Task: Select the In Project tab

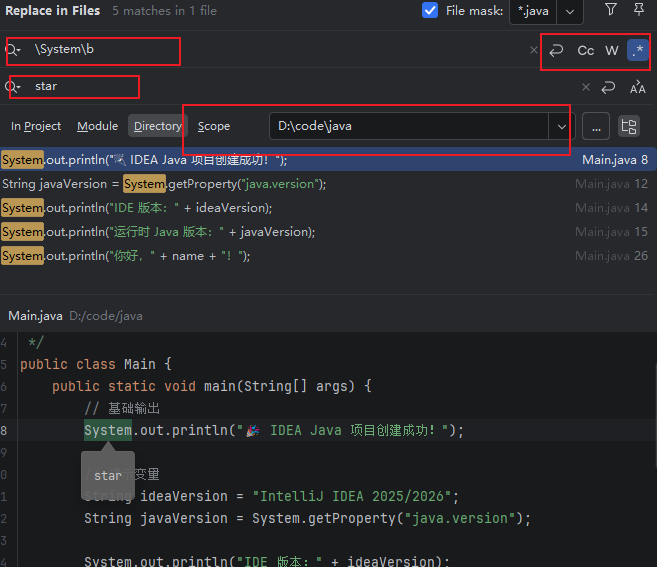Action: (x=36, y=126)
